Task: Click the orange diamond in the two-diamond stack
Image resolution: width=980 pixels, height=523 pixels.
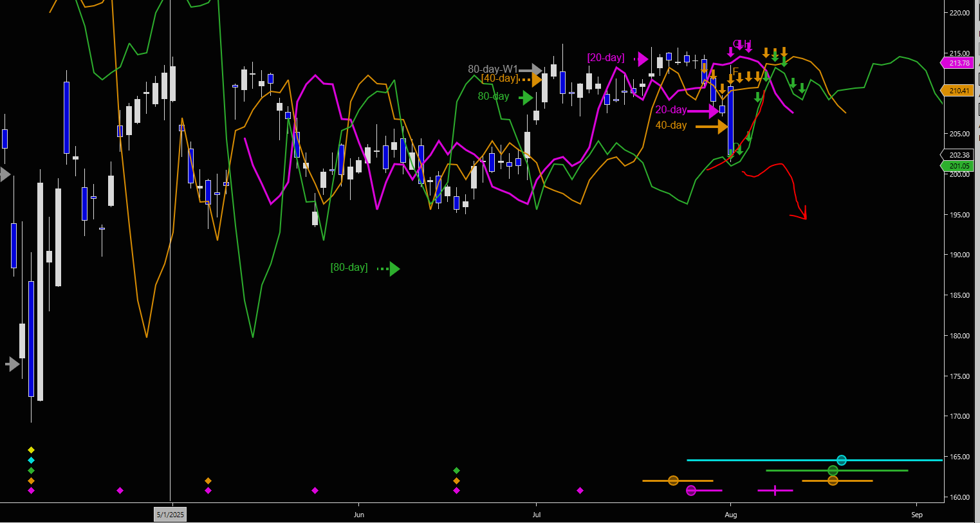Action: [208, 481]
